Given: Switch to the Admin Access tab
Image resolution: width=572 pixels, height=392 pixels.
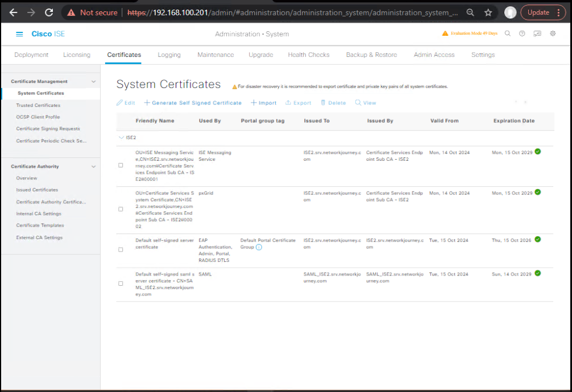Looking at the screenshot, I should point(434,55).
